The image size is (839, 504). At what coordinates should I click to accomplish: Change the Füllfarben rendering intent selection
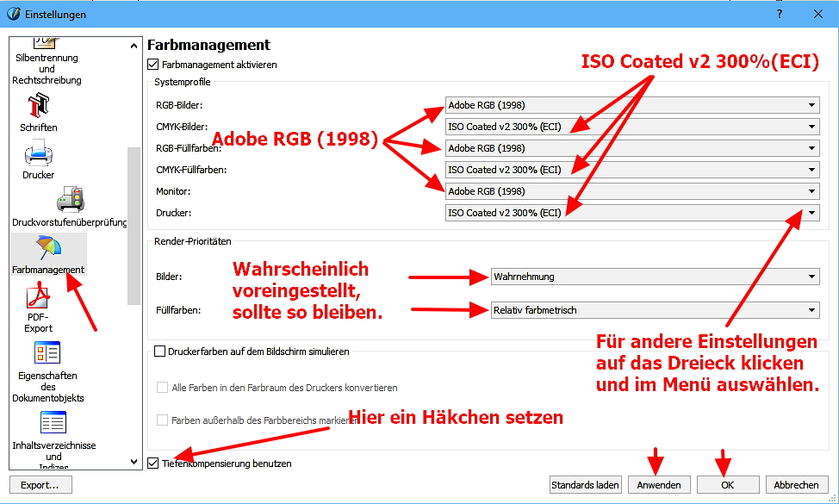(813, 309)
